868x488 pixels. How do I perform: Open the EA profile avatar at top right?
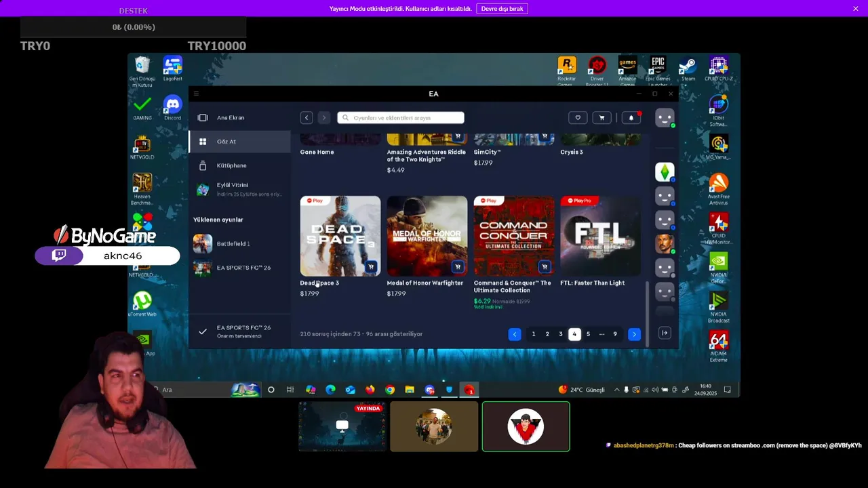(665, 118)
